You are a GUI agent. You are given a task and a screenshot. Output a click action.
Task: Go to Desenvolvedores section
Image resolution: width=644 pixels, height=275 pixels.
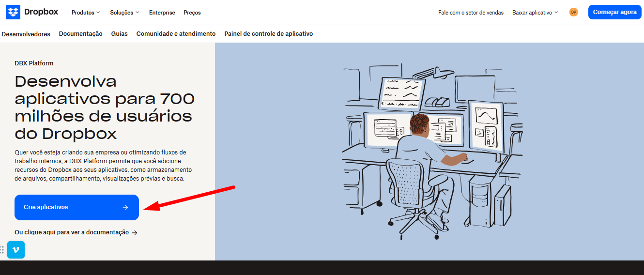26,34
